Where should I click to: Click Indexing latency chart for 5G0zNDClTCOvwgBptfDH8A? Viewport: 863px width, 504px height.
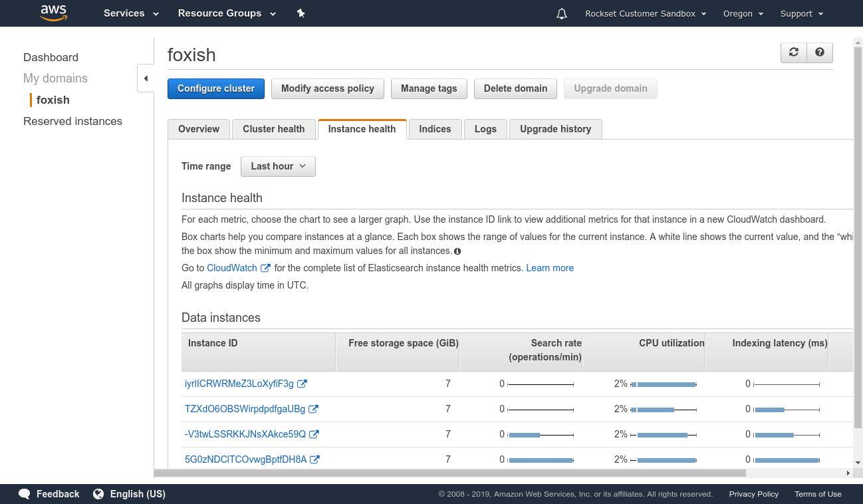787,460
